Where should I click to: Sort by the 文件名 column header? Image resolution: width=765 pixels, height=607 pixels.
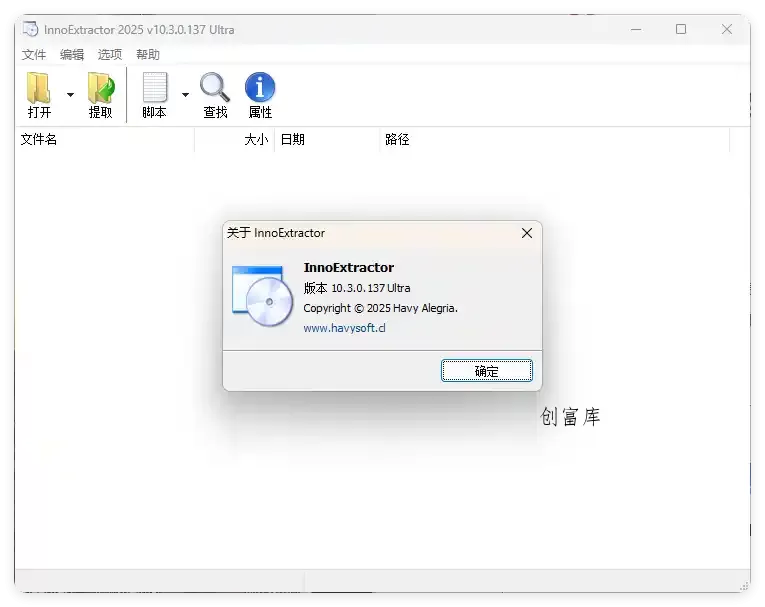coord(104,140)
